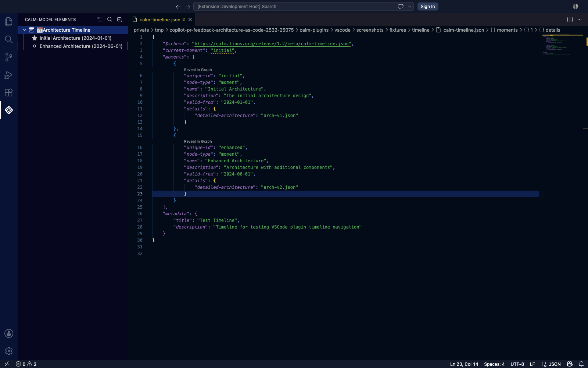Change line ending via 'LF' status item

click(532, 364)
